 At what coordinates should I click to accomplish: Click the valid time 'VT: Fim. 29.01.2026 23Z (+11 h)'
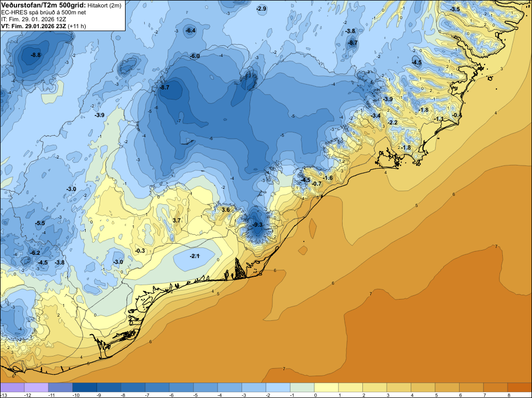click(x=44, y=26)
